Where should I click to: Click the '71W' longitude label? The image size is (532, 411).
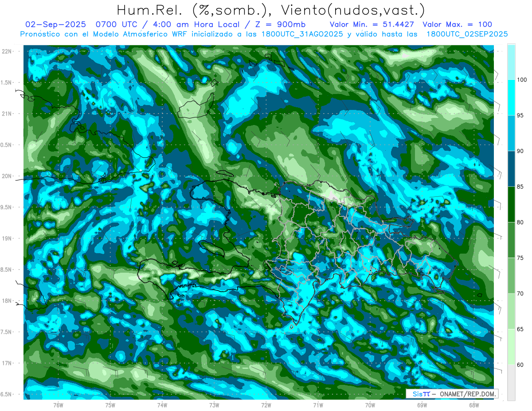coord(318,405)
